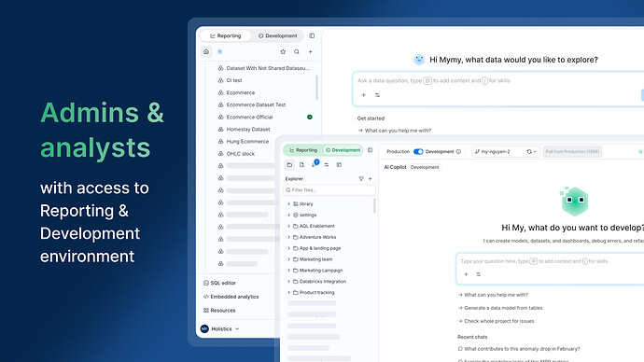Open git icon with blue notification badge
The image size is (644, 362).
tap(315, 164)
